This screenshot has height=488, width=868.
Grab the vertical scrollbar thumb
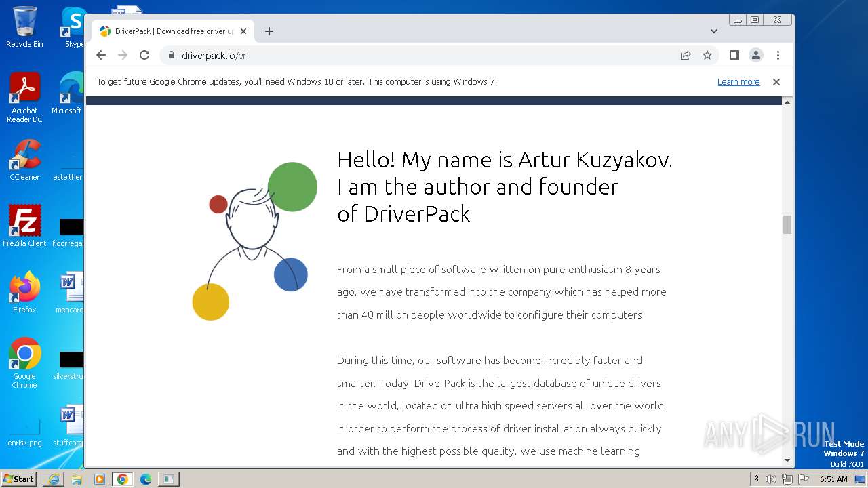[787, 224]
